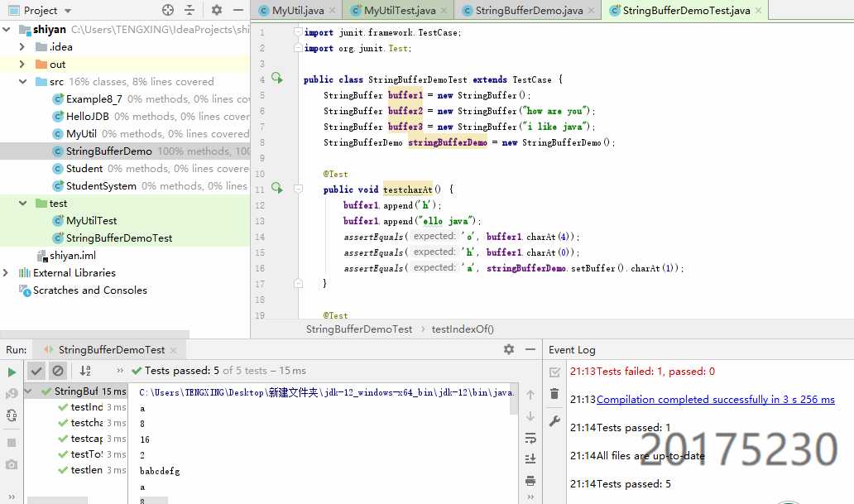Go to next console occurrence down arrow
The image size is (854, 504).
pyautogui.click(x=530, y=417)
